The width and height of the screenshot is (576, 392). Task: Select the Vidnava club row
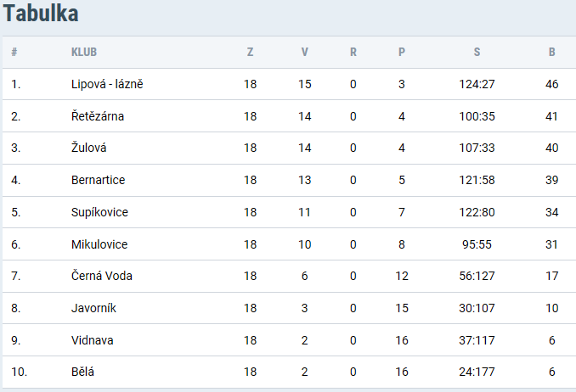(289, 340)
